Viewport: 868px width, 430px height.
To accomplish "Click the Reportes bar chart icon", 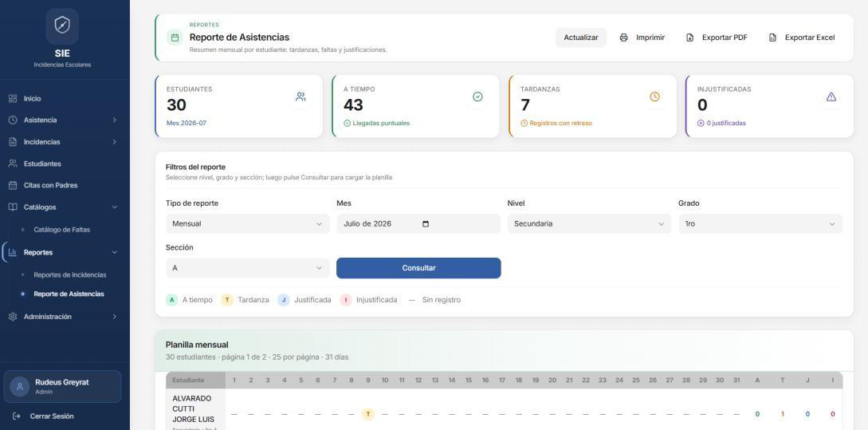I will point(13,252).
